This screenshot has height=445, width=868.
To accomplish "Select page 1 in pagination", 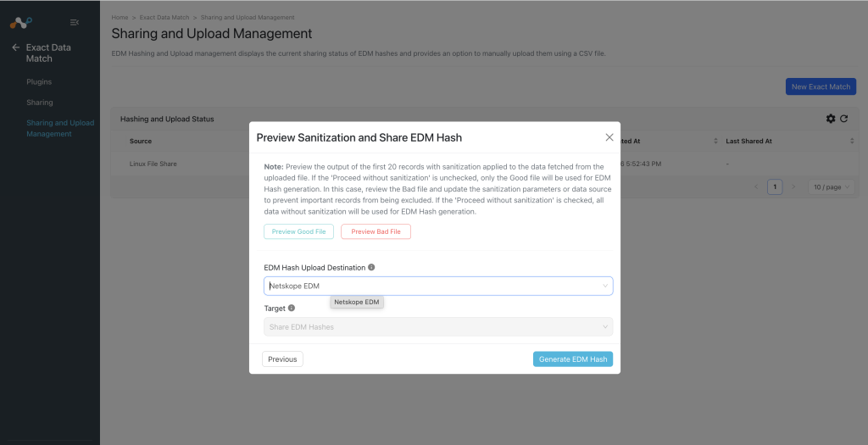I will click(775, 187).
